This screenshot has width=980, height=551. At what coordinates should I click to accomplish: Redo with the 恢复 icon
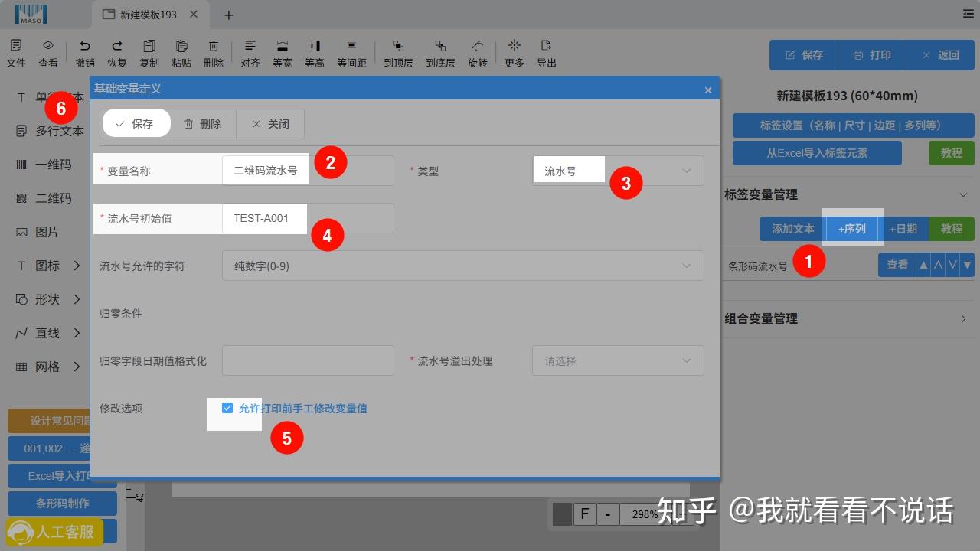coord(117,54)
